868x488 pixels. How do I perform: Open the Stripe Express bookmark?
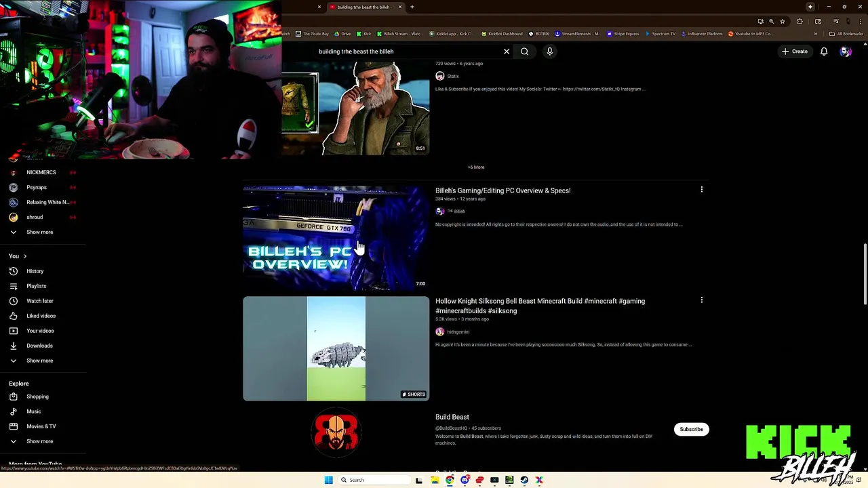pos(623,34)
